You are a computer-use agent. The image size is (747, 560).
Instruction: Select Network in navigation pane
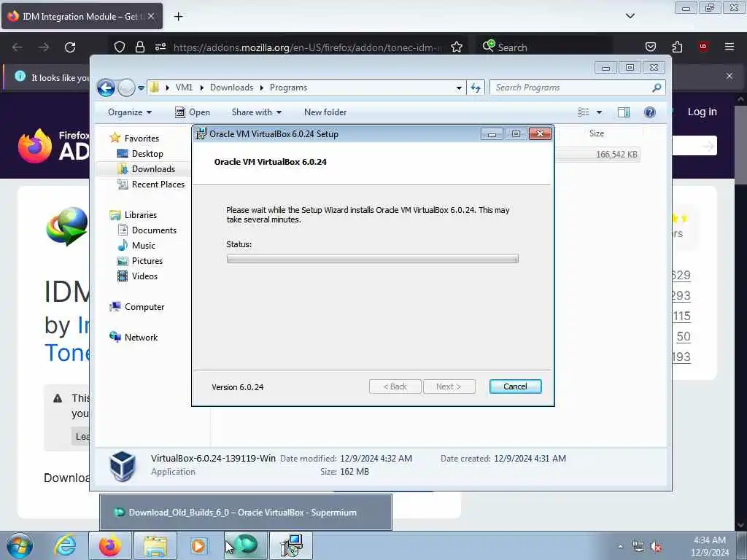coord(133,337)
